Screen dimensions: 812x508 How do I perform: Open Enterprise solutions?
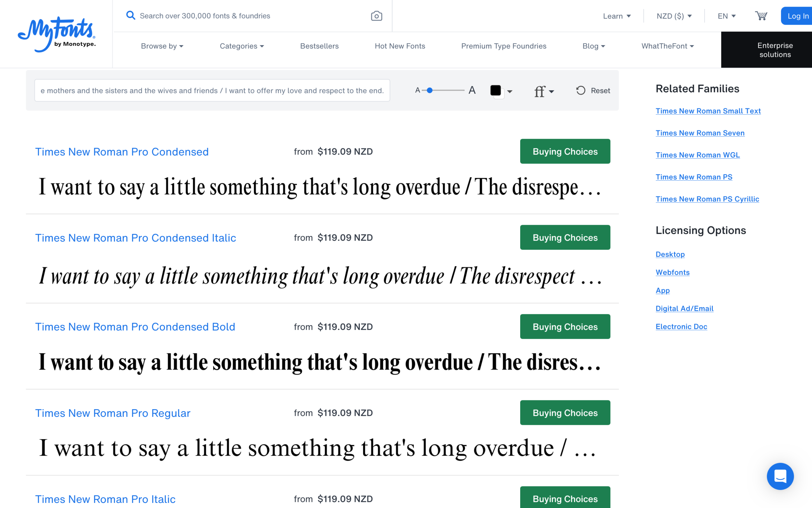766,50
